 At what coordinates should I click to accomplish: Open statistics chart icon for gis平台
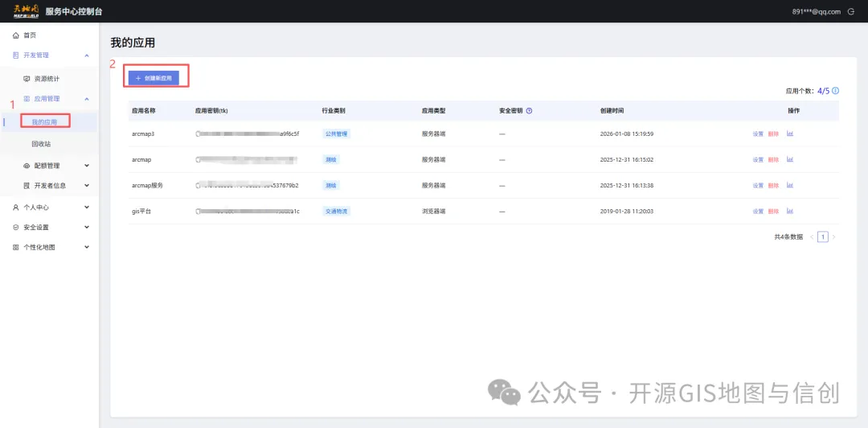(790, 211)
